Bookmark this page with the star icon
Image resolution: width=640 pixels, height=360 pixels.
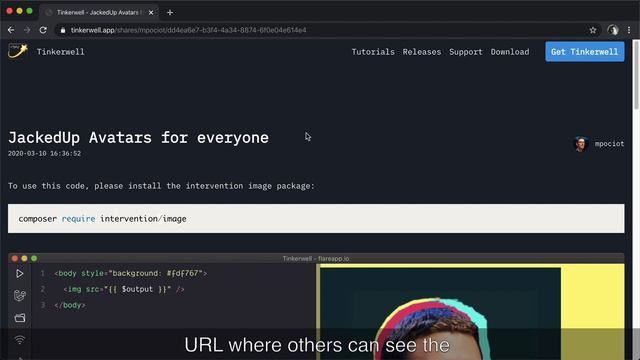593,30
